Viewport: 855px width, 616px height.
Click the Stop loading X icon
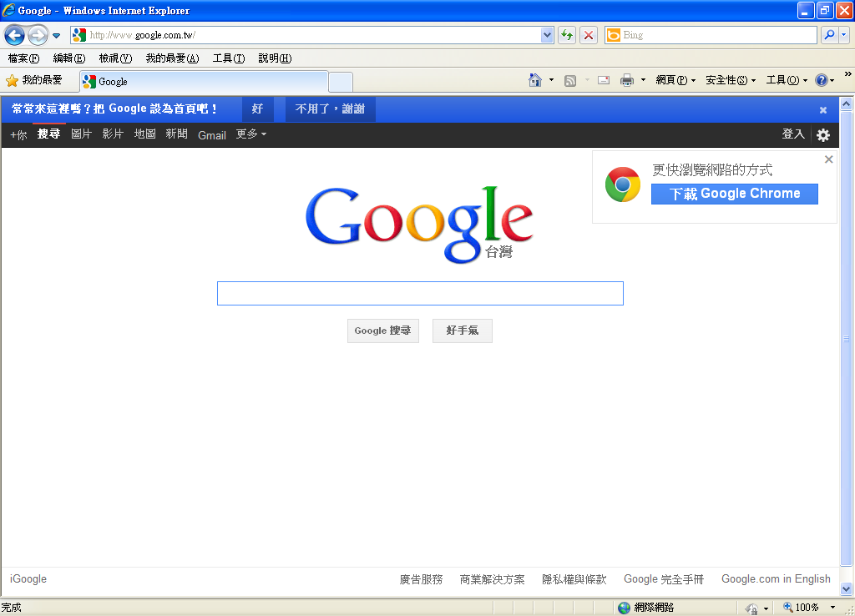pos(589,35)
